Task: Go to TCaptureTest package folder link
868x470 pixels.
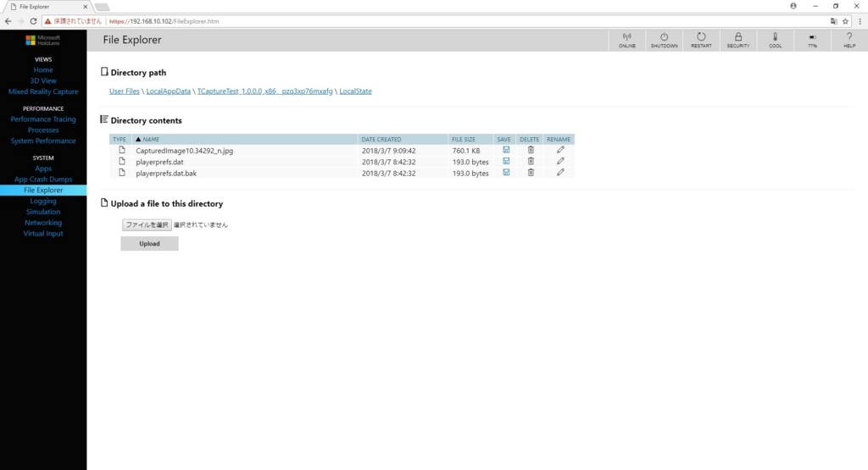Action: point(265,91)
